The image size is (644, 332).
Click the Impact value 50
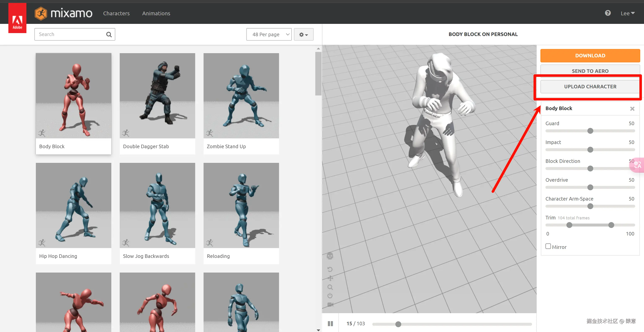631,142
